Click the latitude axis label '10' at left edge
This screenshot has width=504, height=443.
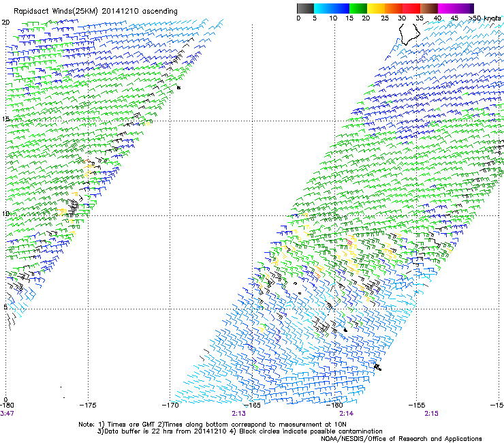pos(5,213)
